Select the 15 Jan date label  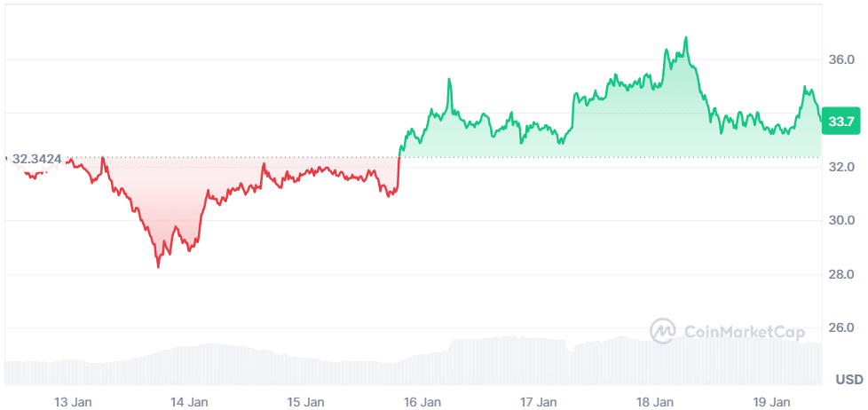(305, 402)
